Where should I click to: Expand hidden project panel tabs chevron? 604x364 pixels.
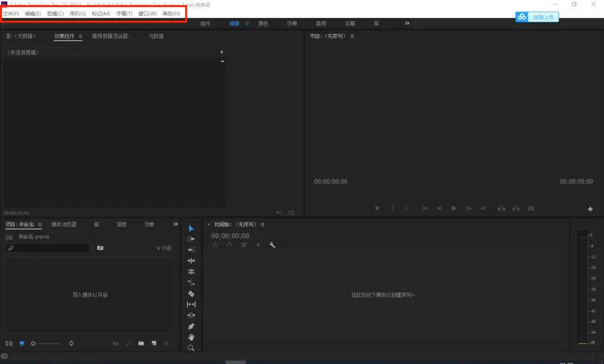tap(176, 224)
